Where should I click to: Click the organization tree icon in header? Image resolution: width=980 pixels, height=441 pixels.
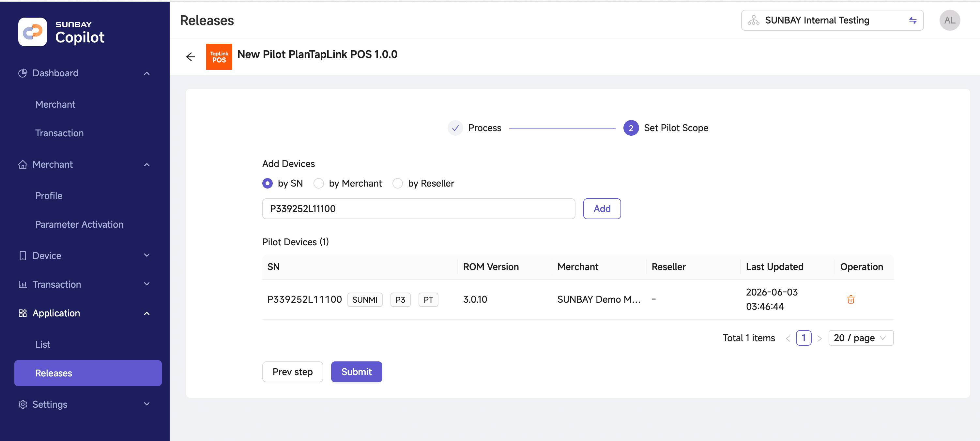[x=753, y=20]
